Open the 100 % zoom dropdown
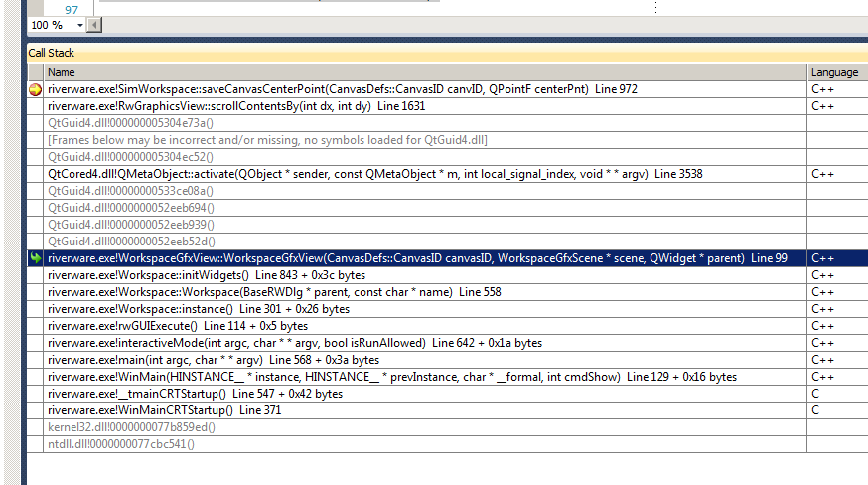 [80, 25]
